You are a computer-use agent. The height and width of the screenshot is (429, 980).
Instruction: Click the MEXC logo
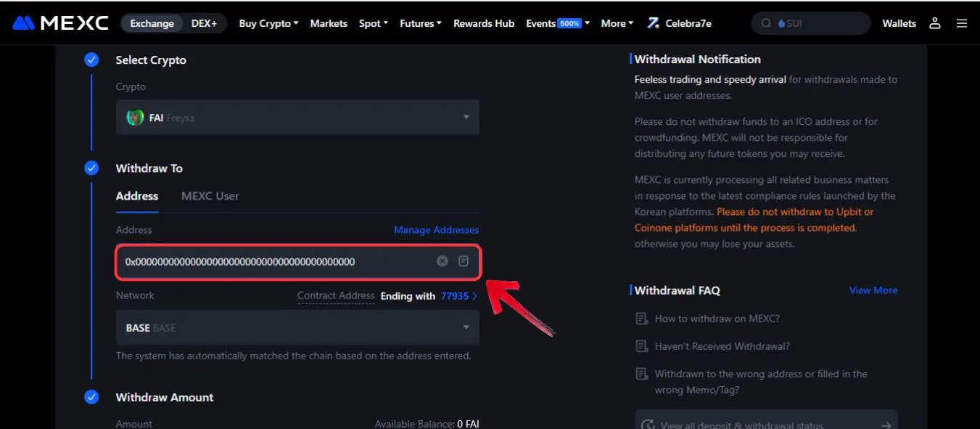60,23
